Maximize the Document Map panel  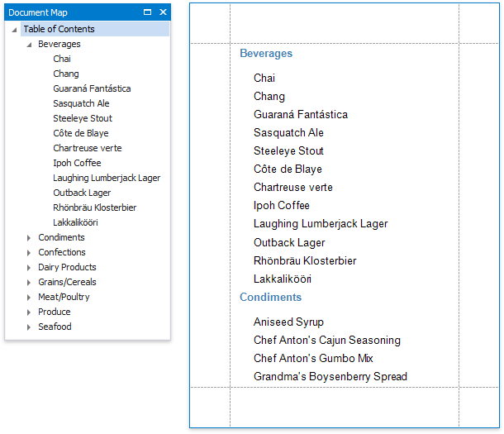pos(147,12)
